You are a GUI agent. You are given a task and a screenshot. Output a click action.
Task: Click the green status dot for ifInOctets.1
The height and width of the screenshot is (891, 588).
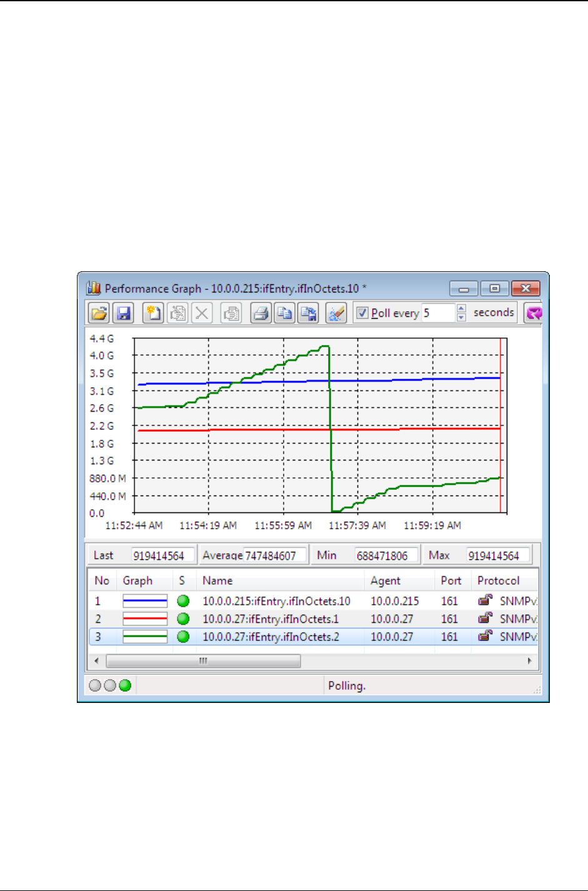click(183, 619)
